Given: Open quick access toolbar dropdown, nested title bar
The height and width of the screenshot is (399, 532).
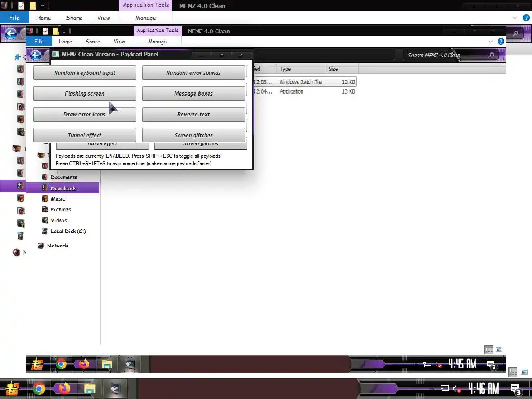Looking at the screenshot, I should coord(64,31).
